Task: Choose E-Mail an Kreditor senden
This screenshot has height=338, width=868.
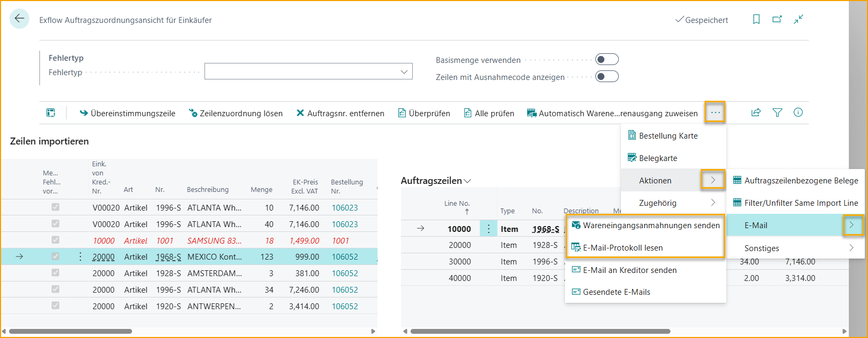Action: click(629, 270)
